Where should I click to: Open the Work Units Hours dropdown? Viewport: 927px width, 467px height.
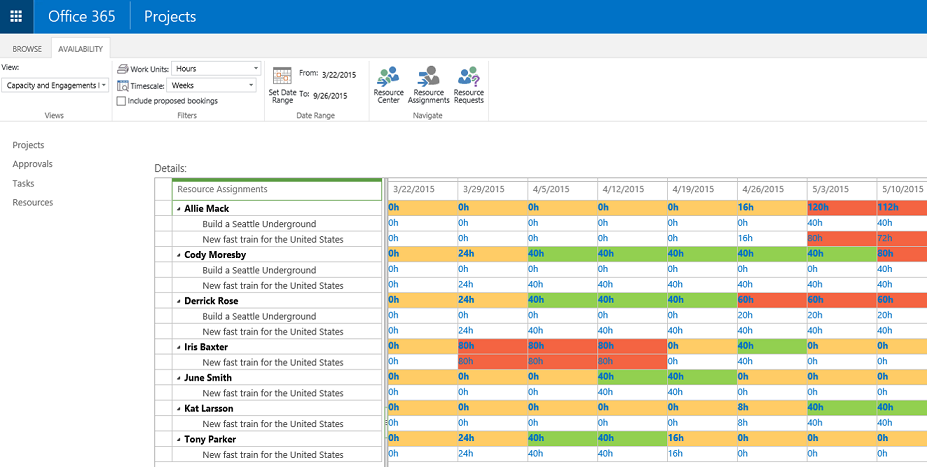(x=216, y=69)
